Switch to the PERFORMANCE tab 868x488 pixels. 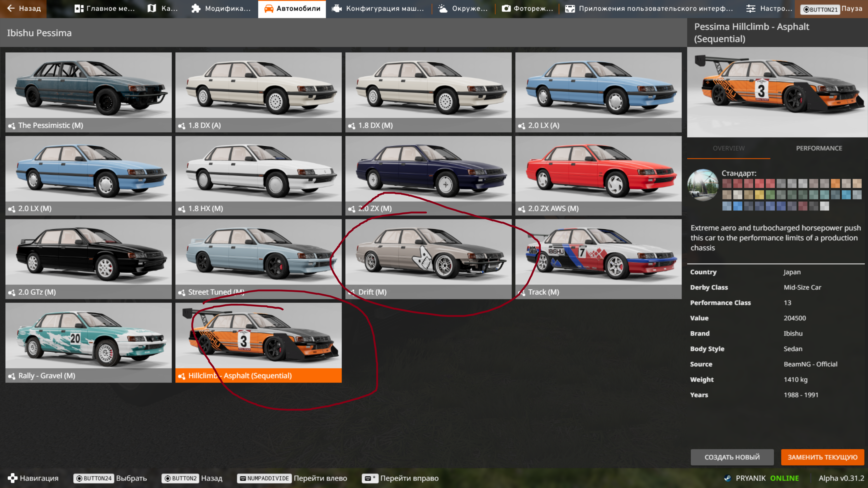[819, 148]
